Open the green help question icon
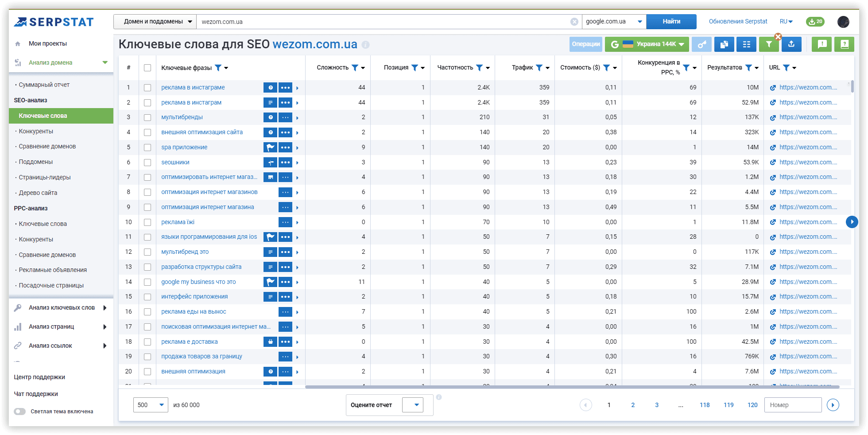This screenshot has height=435, width=868. tap(845, 44)
